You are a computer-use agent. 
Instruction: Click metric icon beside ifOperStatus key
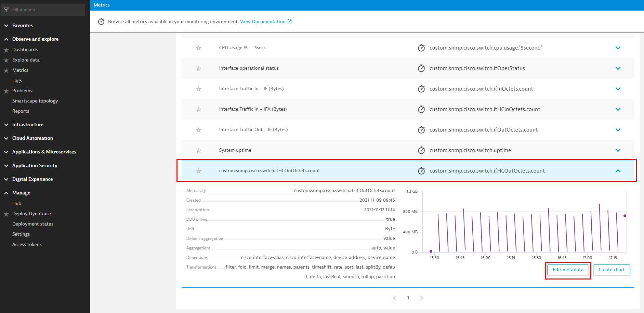421,68
